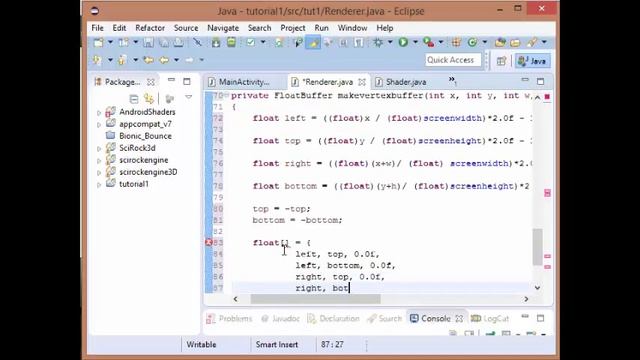
Task: Select the Java perspective button
Action: point(532,61)
